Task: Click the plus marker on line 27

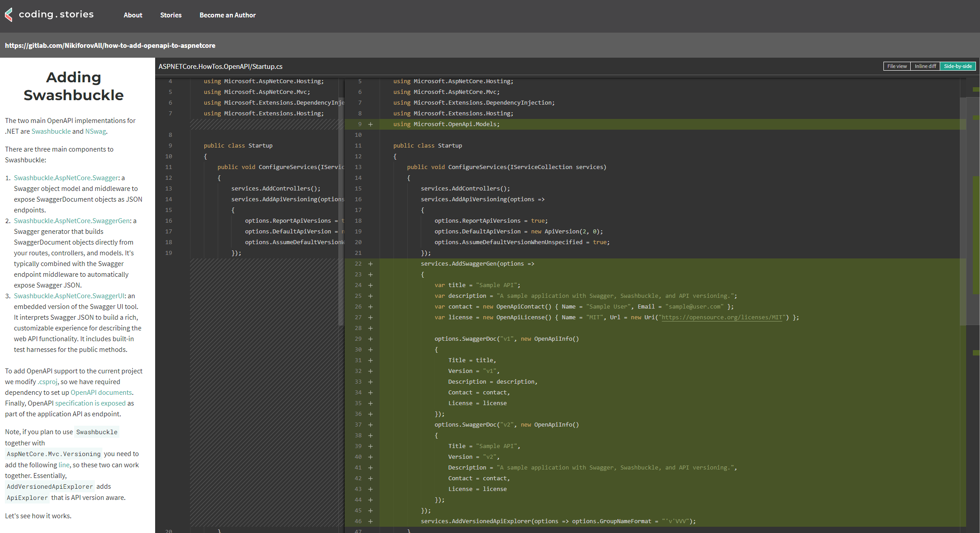Action: [370, 317]
